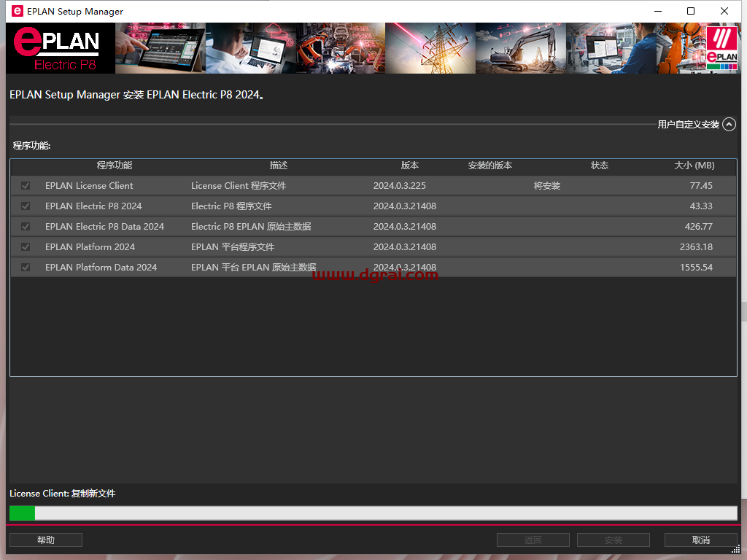Click the 大小 (MB) column header

[x=694, y=166]
